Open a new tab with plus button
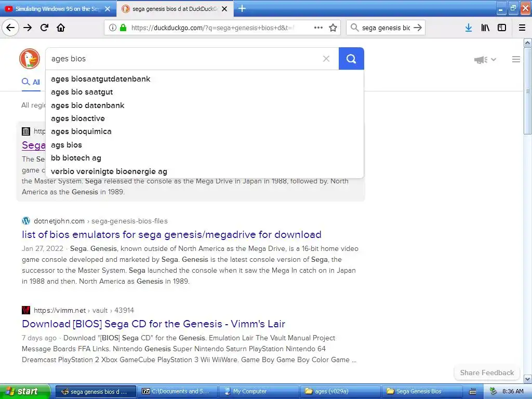This screenshot has height=399, width=532. (242, 8)
